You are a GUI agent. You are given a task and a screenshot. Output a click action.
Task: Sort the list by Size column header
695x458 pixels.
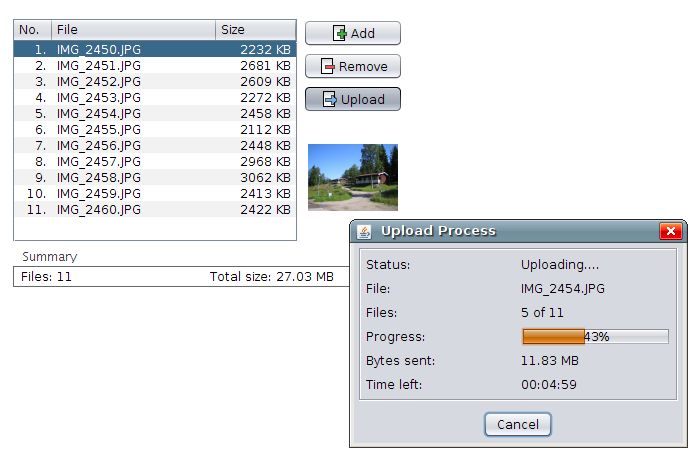255,30
